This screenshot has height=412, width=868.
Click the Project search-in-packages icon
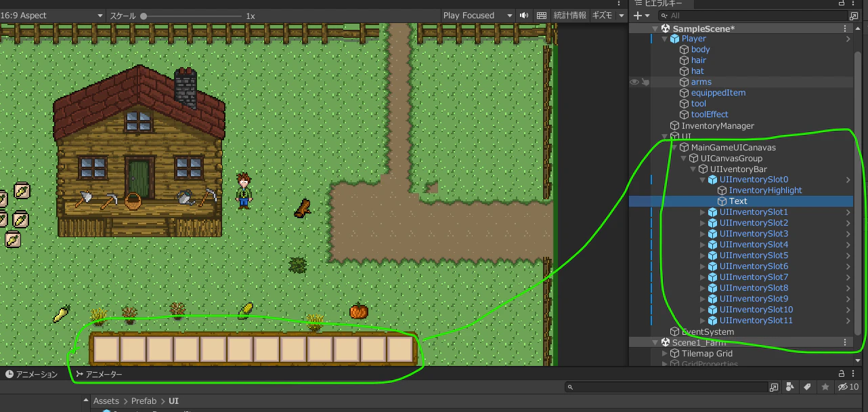(774, 387)
